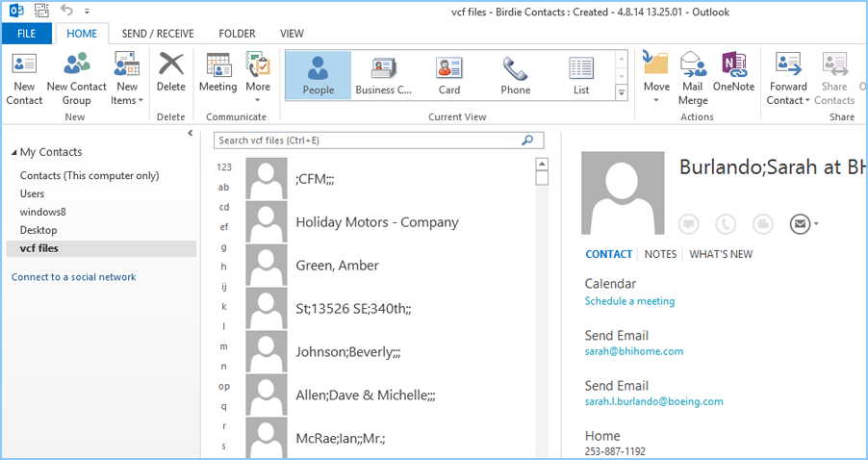Open the New Items dropdown
This screenshot has width=868, height=460.
coord(127,79)
